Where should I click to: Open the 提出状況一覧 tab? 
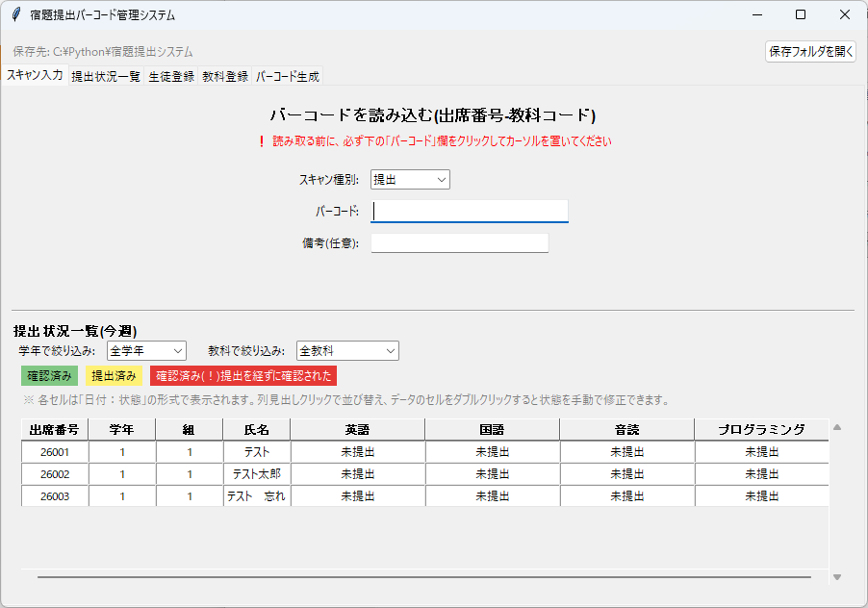click(x=106, y=76)
